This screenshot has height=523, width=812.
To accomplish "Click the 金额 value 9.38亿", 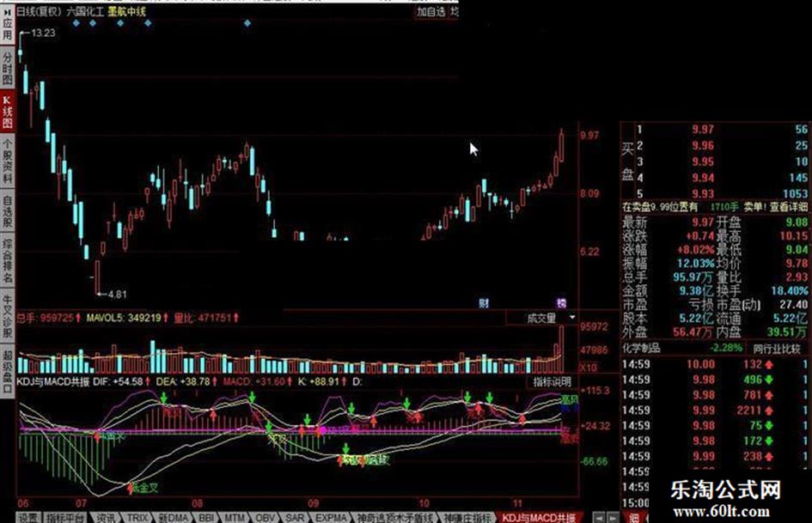I will click(x=696, y=291).
